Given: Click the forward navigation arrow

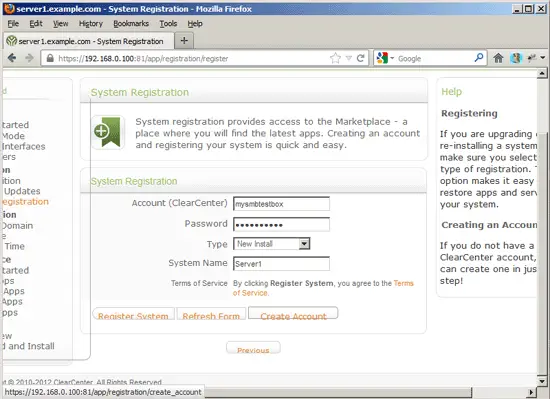Looking at the screenshot, I should click(x=29, y=58).
